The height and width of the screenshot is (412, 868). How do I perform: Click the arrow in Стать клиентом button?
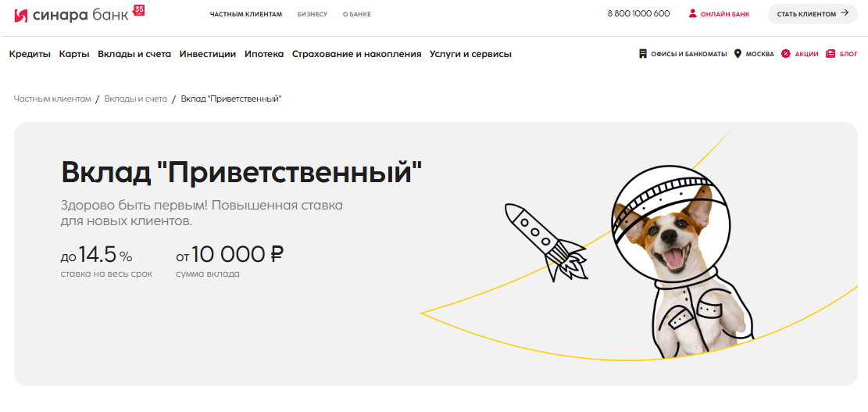tap(845, 13)
